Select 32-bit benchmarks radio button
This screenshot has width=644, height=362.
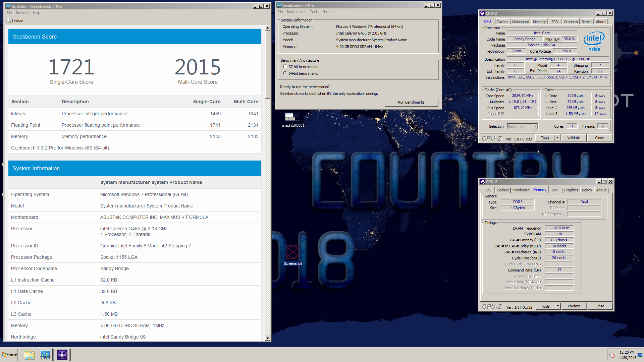[285, 67]
